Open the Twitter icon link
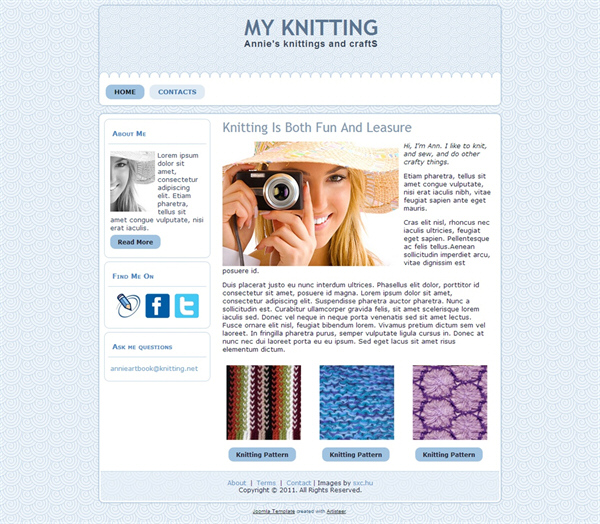The width and height of the screenshot is (600, 524). [187, 306]
